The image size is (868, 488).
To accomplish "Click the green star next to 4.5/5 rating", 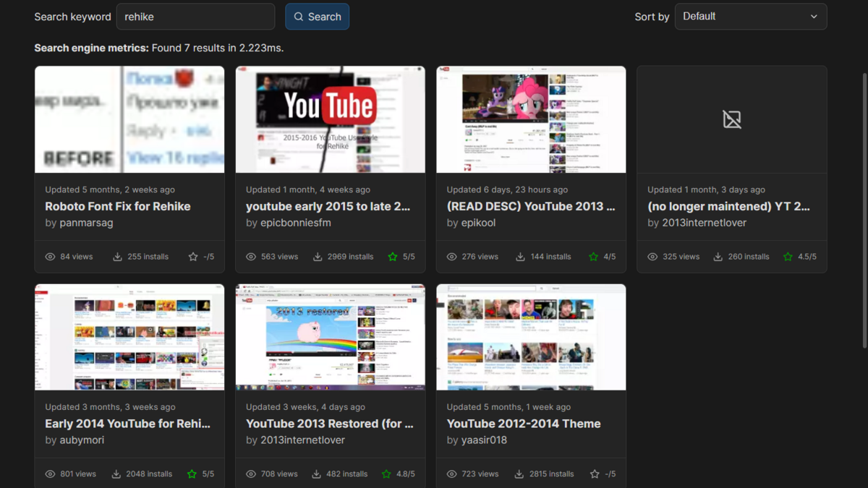I will (x=788, y=257).
